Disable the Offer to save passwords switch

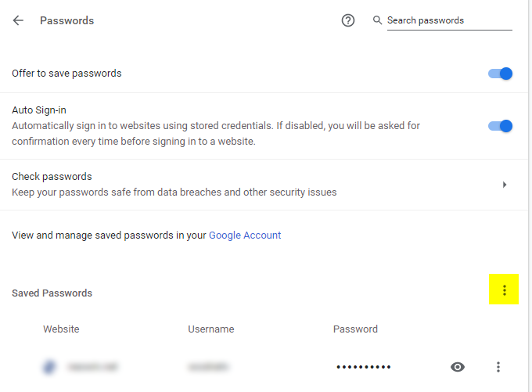pyautogui.click(x=501, y=74)
